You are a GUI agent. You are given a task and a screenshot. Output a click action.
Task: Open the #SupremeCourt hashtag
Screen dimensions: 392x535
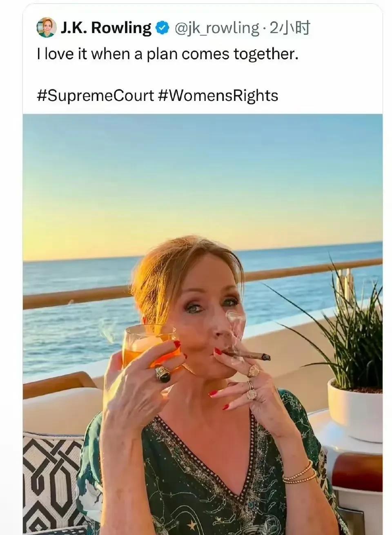(x=95, y=96)
